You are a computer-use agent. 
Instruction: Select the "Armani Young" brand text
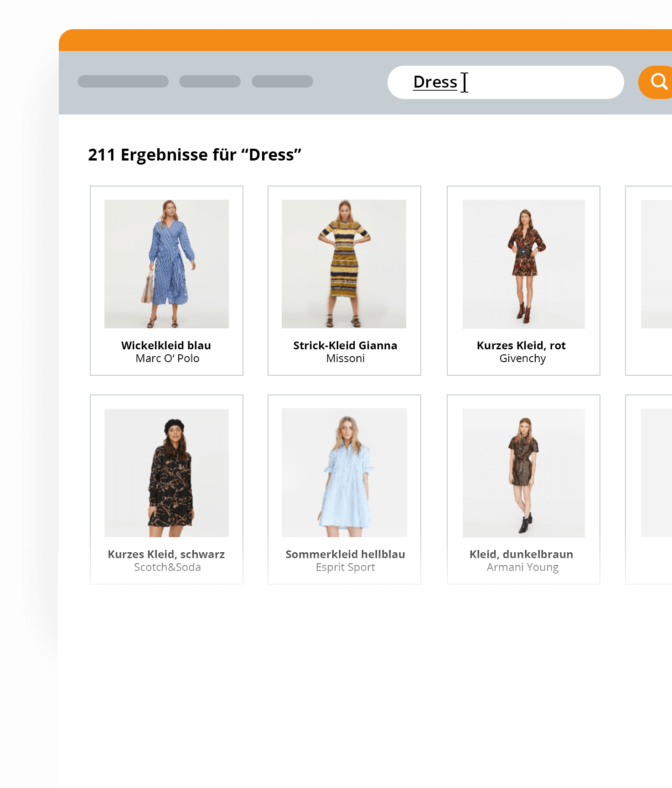pyautogui.click(x=522, y=567)
